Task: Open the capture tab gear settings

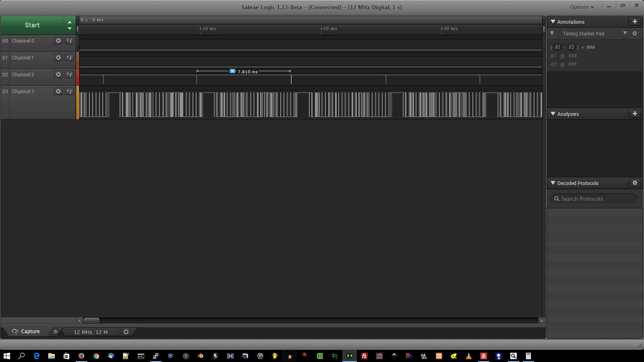Action: 126,332
